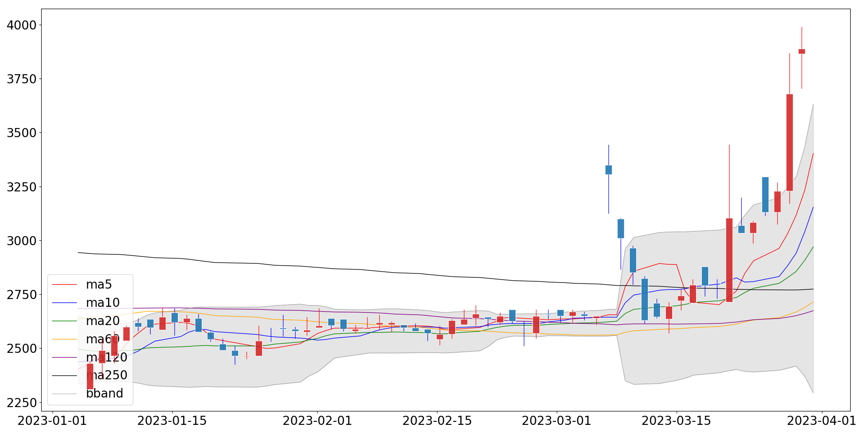Viewport: 868px width, 434px height.
Task: Click the 2023-03-01 x-axis date label
Action: click(556, 421)
